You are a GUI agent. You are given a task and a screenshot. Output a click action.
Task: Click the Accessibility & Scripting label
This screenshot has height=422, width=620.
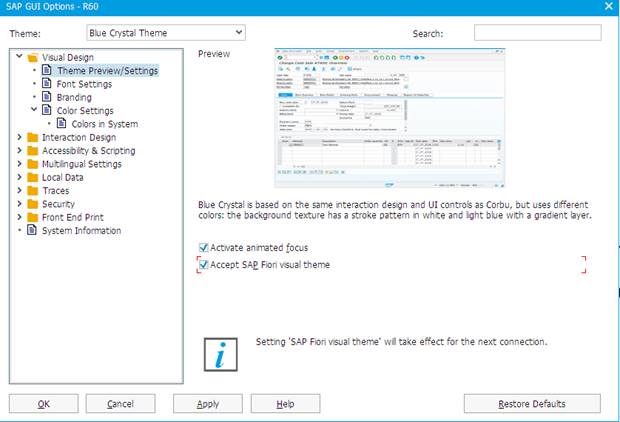[x=89, y=151]
